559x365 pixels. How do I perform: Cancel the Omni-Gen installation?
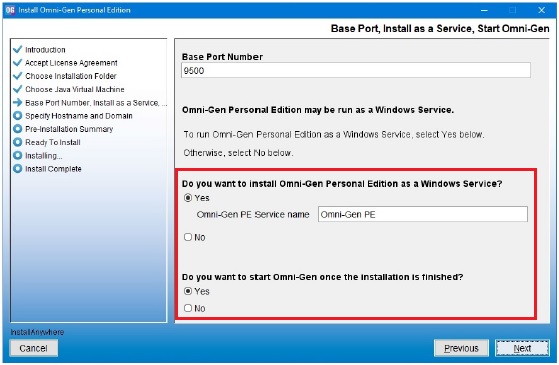(34, 348)
